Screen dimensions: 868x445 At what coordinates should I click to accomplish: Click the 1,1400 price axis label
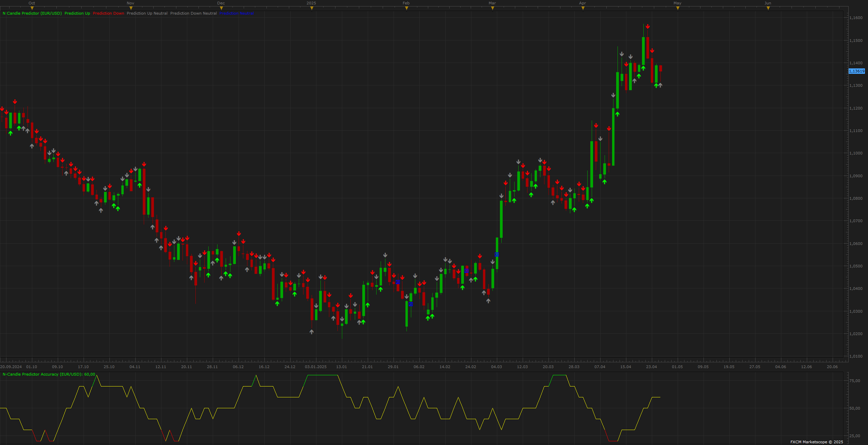(x=856, y=63)
